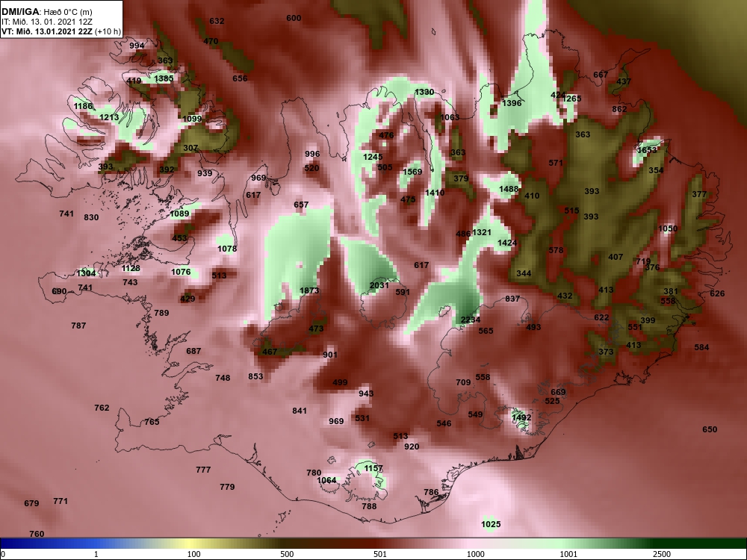Select the map value 1304
This screenshot has width=747, height=560.
click(x=86, y=273)
